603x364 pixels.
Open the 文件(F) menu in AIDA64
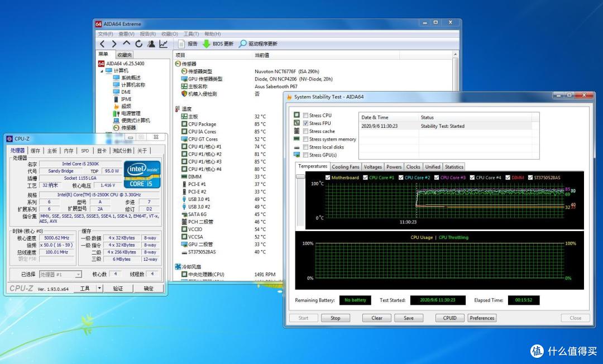click(106, 34)
